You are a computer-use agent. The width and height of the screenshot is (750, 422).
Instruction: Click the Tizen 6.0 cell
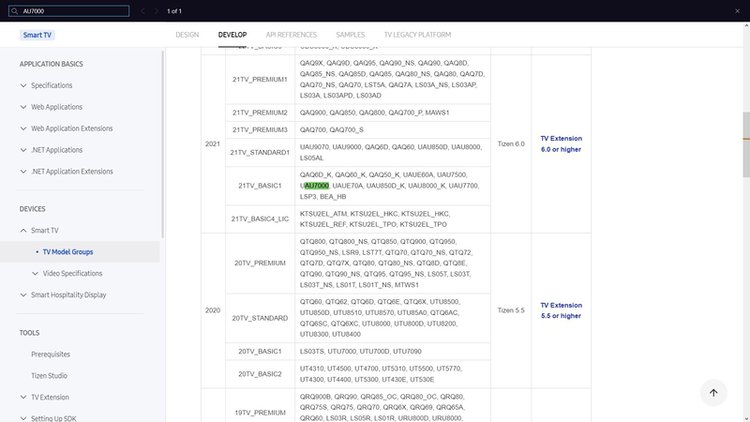coord(511,144)
